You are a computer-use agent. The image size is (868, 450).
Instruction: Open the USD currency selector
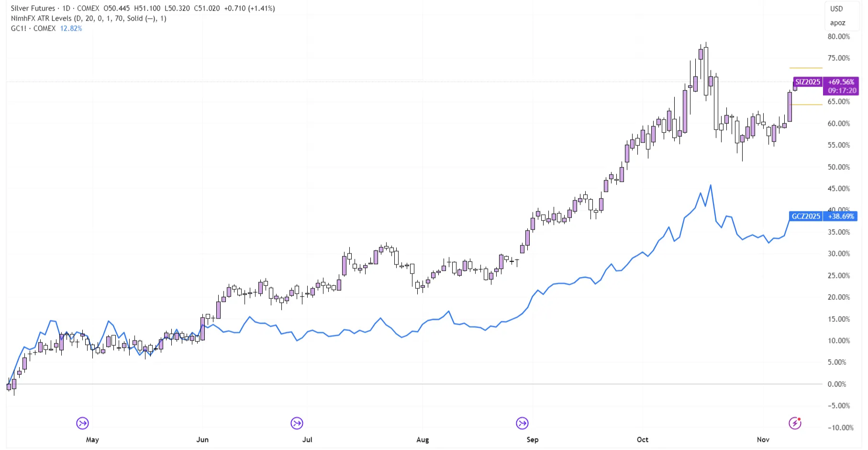pos(836,9)
